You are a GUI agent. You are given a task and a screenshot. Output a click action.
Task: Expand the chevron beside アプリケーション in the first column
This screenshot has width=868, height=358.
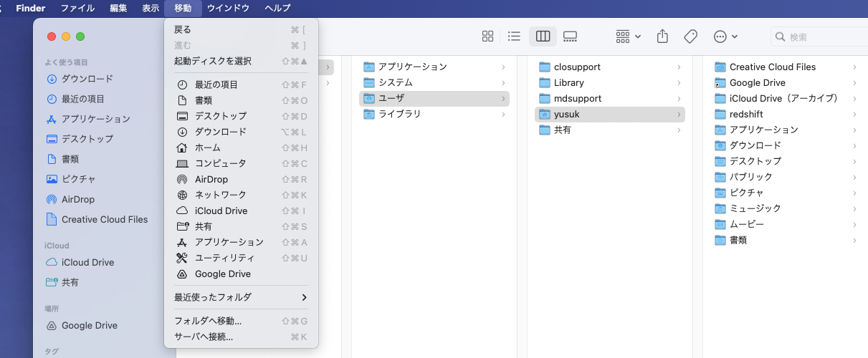coord(503,67)
